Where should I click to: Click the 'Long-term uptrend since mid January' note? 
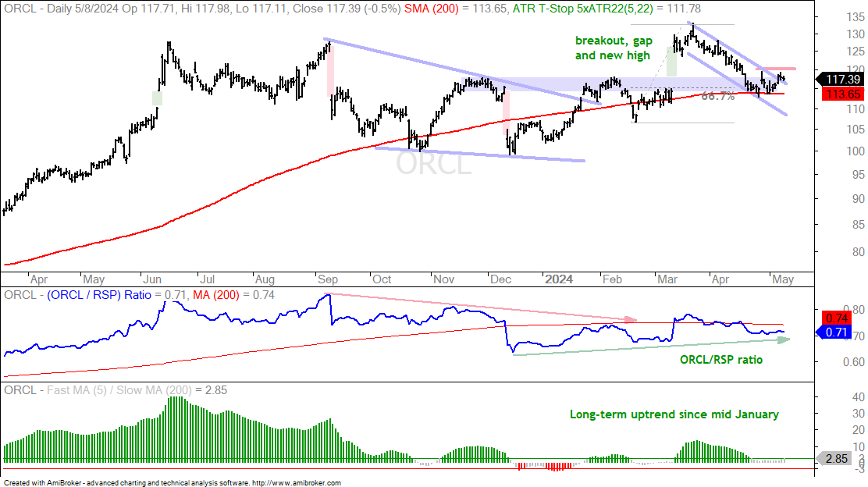point(674,414)
